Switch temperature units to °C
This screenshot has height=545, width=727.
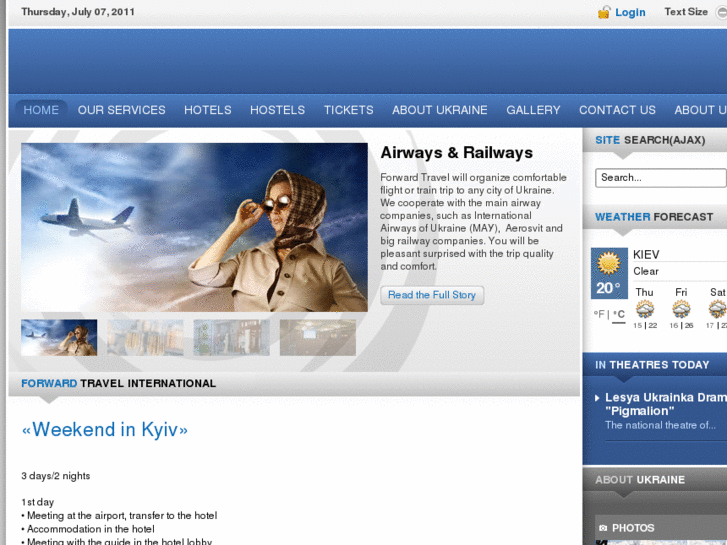(x=619, y=314)
